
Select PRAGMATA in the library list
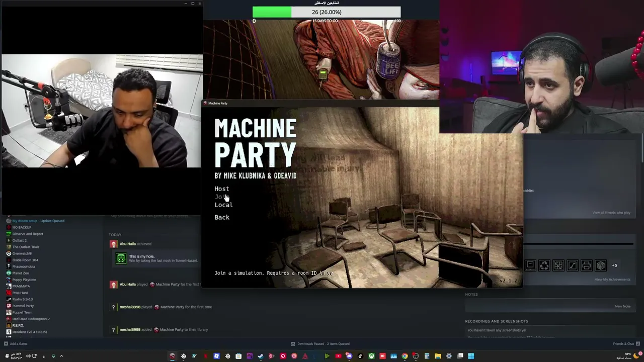point(21,286)
